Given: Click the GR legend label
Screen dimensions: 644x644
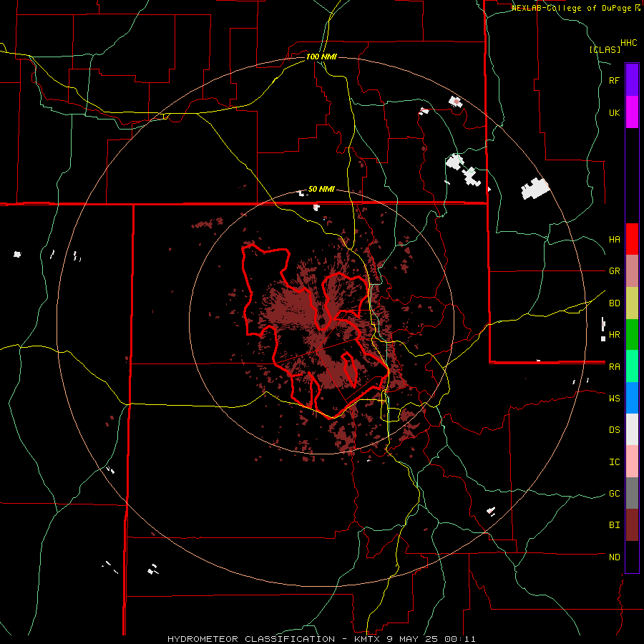Looking at the screenshot, I should [x=614, y=271].
